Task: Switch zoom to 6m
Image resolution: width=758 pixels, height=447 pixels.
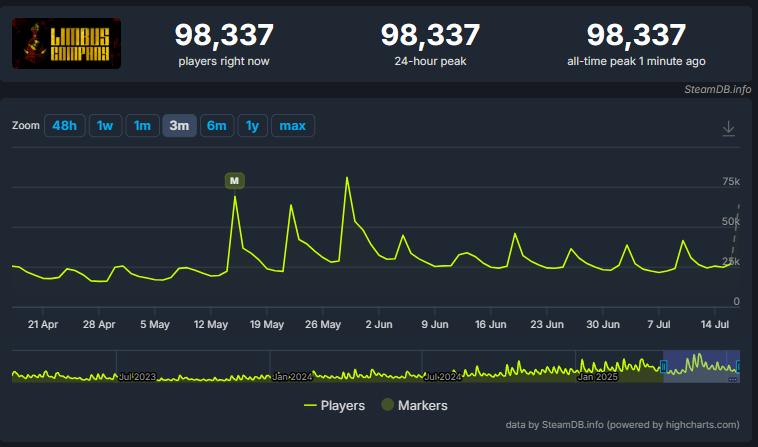Action: (x=217, y=126)
